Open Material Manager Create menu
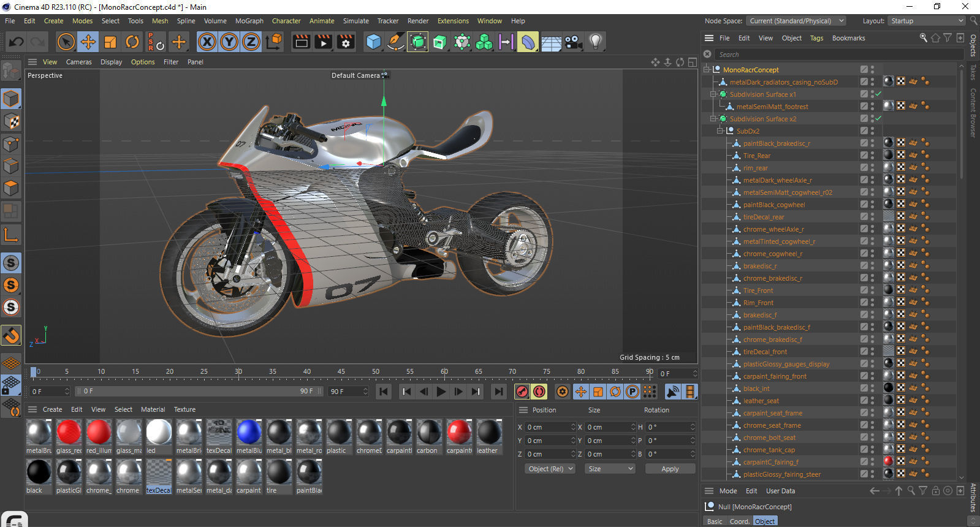This screenshot has height=527, width=980. pos(52,409)
